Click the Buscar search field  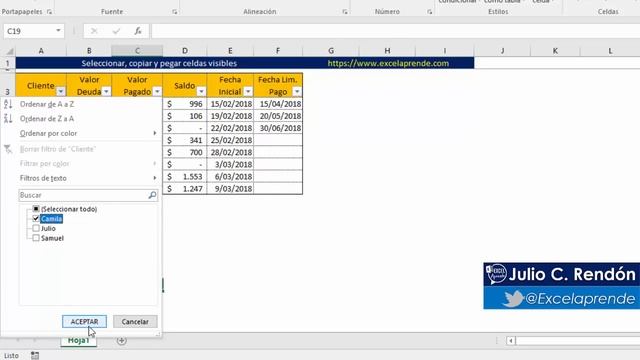88,195
